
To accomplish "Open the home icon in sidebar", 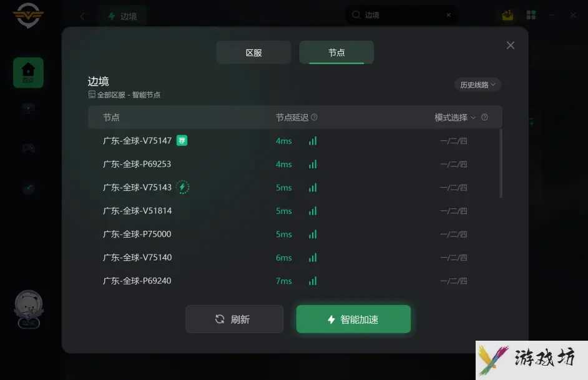I will 28,72.
